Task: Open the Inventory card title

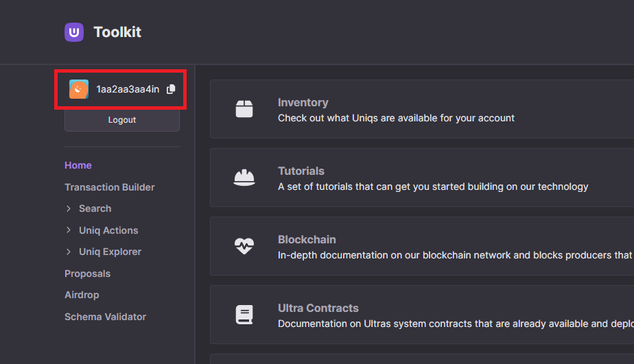Action: click(x=303, y=103)
